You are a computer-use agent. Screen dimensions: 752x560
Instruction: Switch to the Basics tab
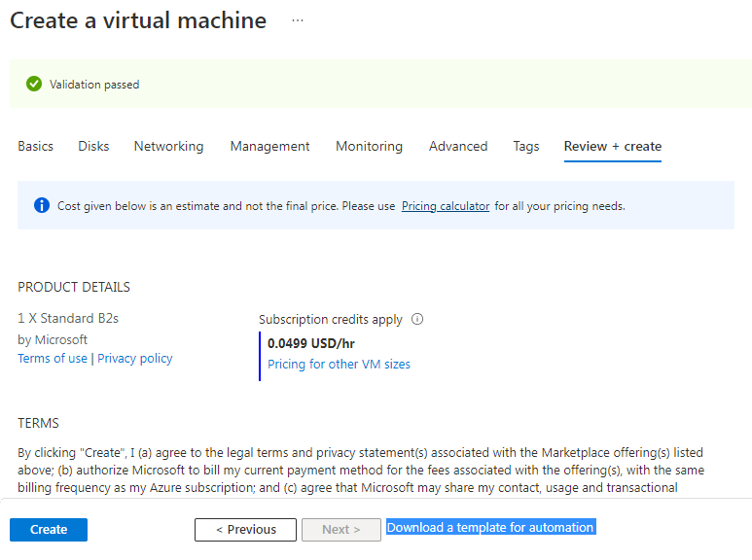[x=35, y=146]
